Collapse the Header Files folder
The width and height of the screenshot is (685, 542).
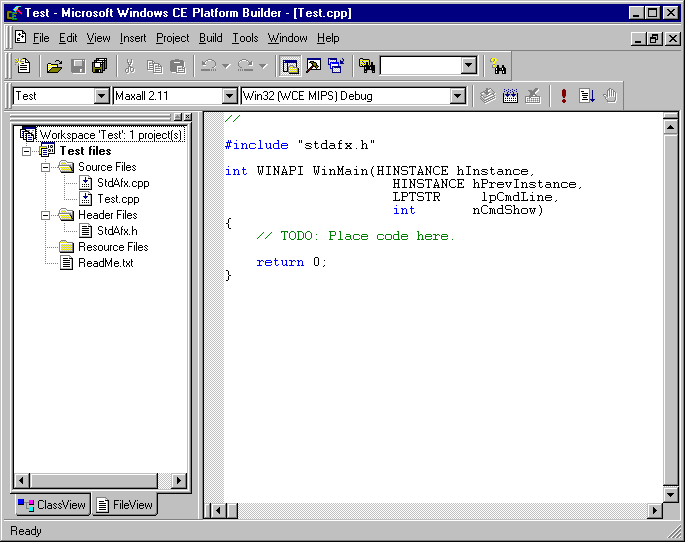click(45, 215)
